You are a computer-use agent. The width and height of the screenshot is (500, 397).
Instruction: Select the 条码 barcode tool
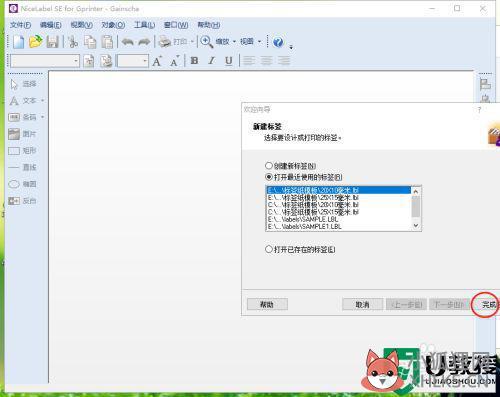click(22, 117)
